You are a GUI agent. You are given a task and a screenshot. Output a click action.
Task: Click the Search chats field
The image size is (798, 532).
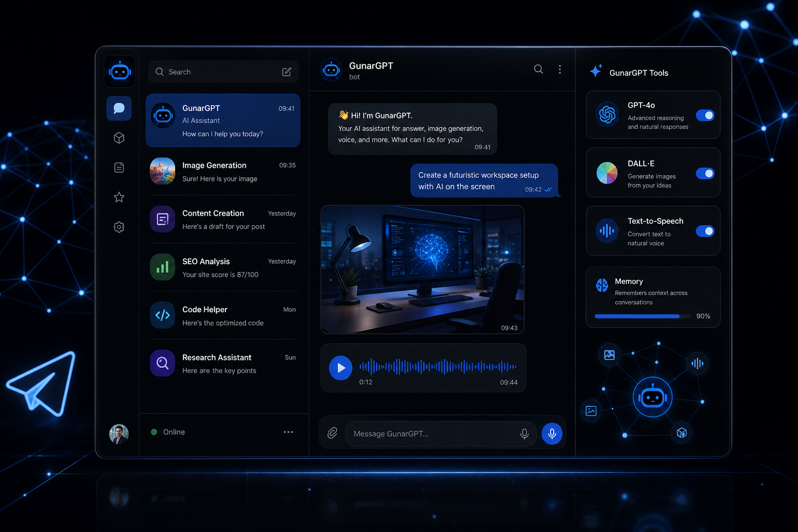pos(223,72)
